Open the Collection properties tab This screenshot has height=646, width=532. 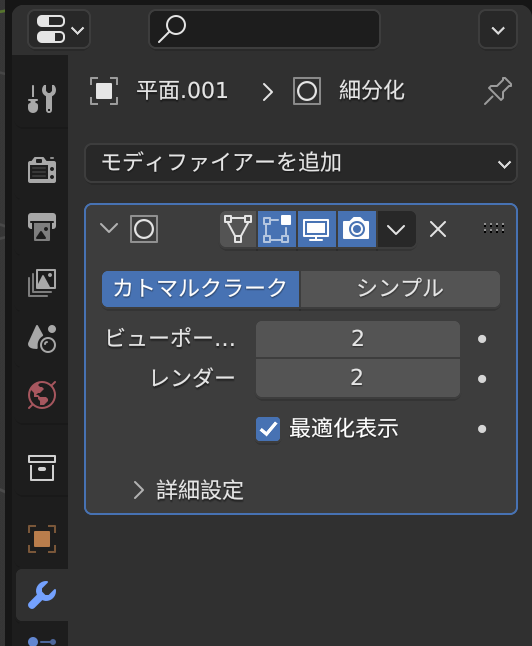click(x=42, y=468)
